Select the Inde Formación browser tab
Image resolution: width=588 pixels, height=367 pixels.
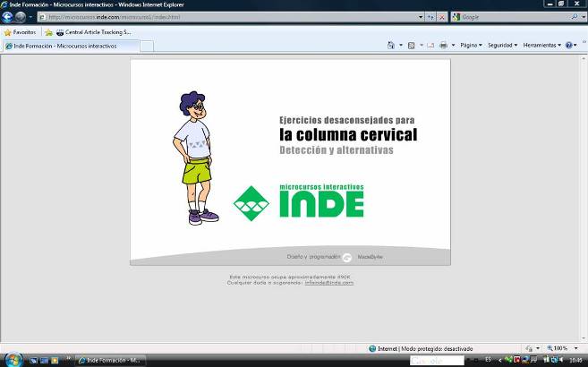[x=71, y=46]
